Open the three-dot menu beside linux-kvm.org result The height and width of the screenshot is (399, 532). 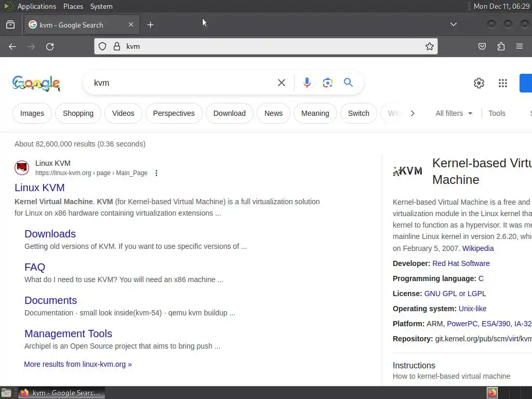click(156, 173)
